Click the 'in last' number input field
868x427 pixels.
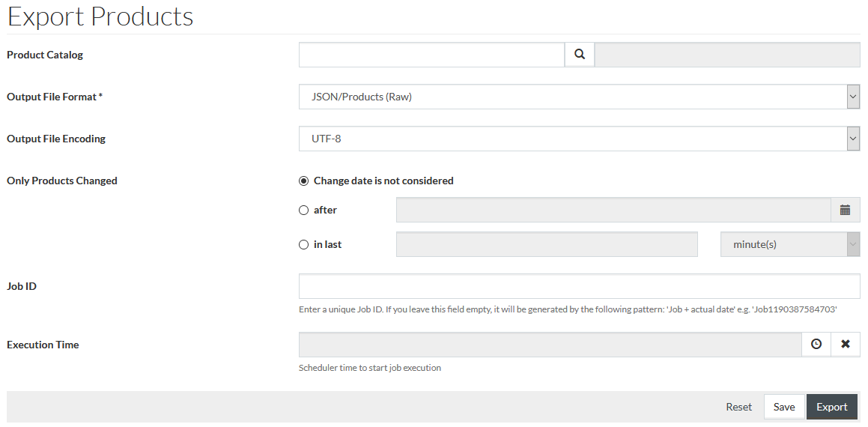tap(547, 244)
